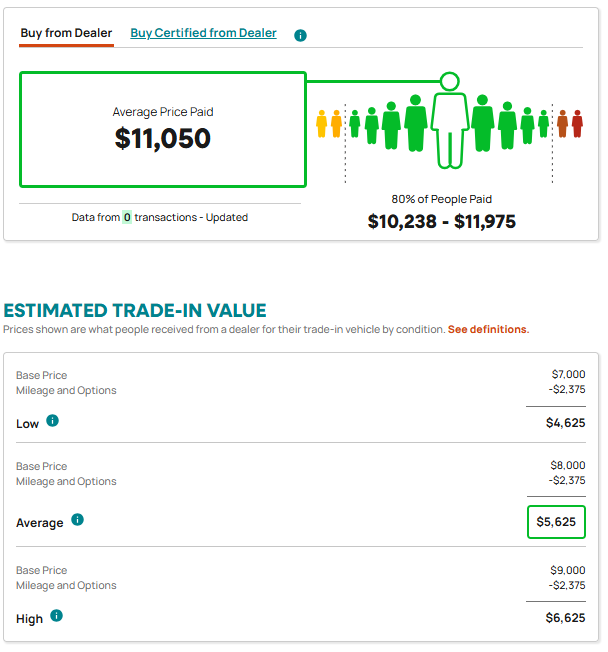Open the info icon beside Buy Certified tab

300,35
